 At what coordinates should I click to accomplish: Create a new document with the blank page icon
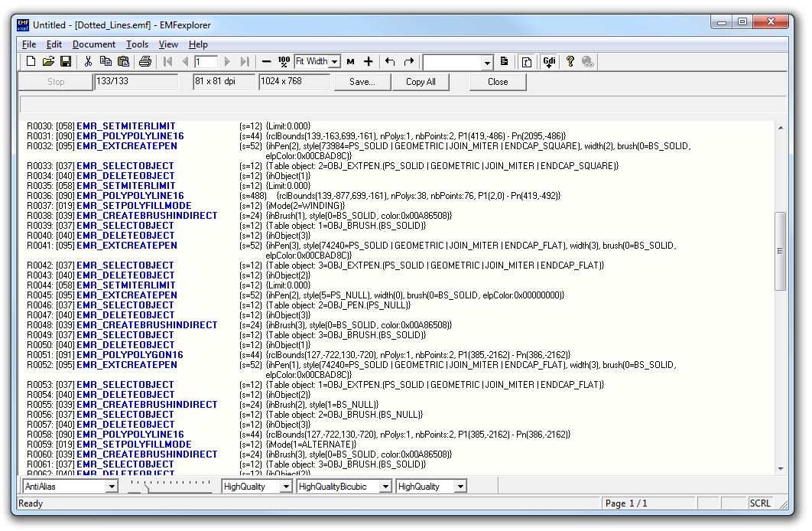(31, 62)
